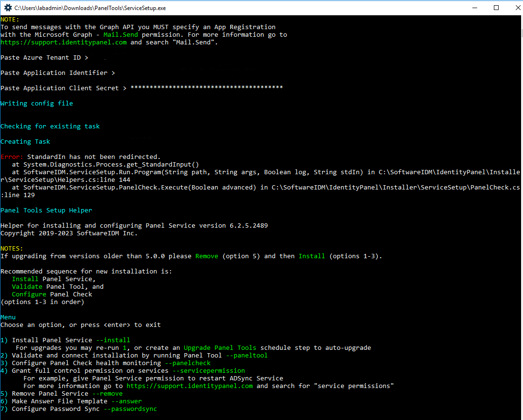Click the yellow NOTES: heading

point(11,249)
